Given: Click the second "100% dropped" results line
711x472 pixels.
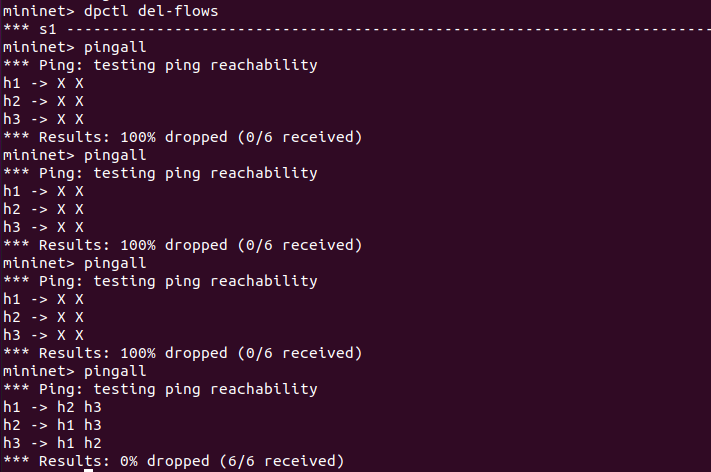Looking at the screenshot, I should tap(182, 245).
